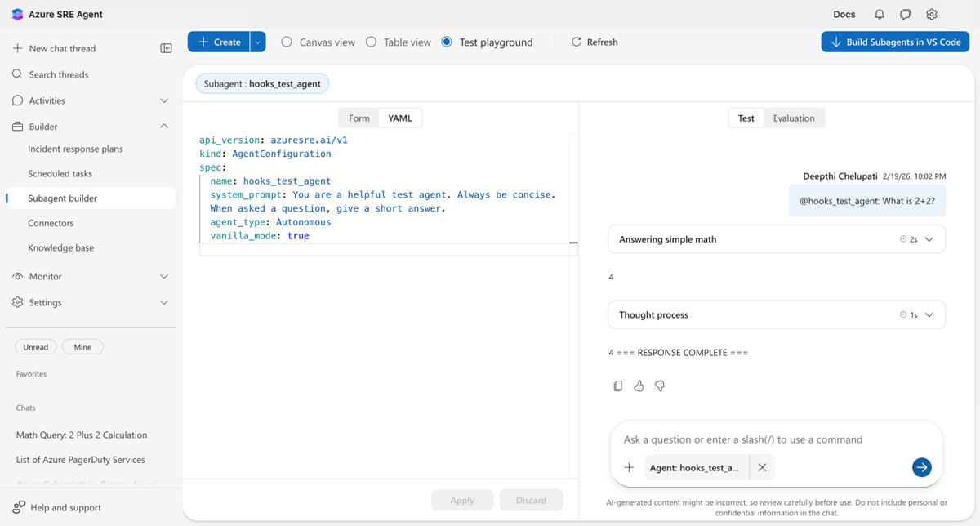Expand the Answering simple math section
Viewport: 980px width, 526px height.
[929, 240]
